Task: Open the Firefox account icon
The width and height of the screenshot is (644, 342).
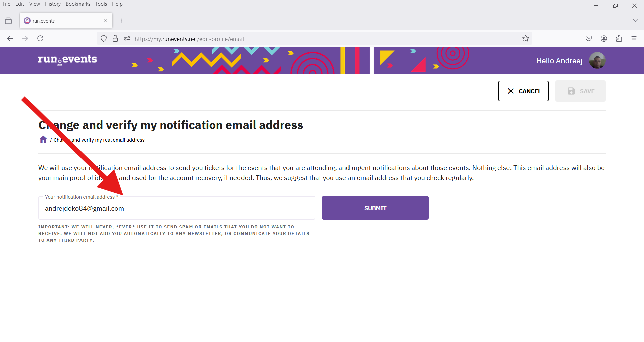Action: coord(604,39)
